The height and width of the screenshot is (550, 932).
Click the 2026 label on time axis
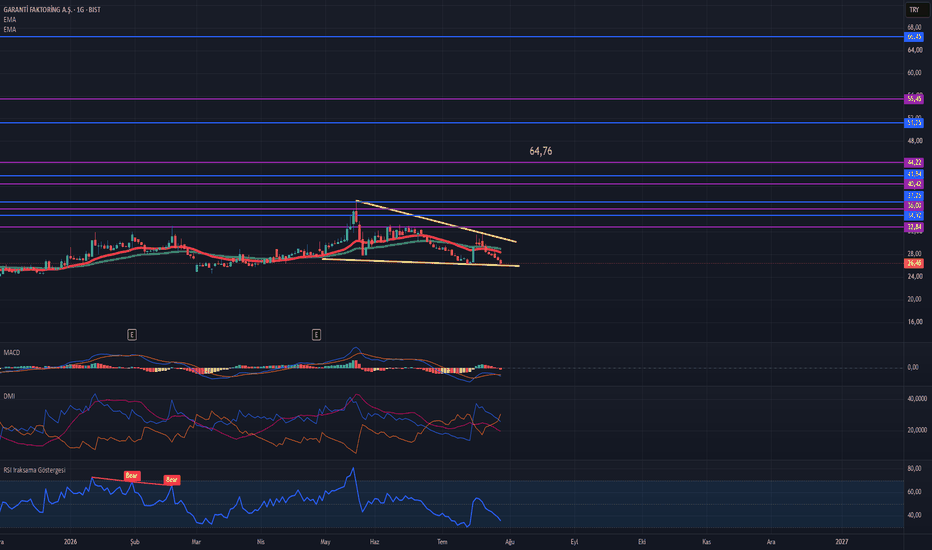[71, 542]
